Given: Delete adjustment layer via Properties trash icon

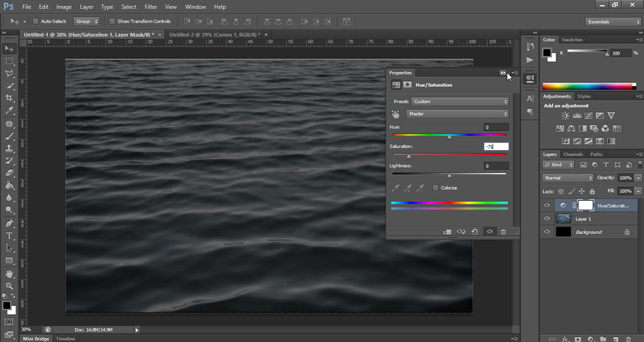Looking at the screenshot, I should [503, 232].
